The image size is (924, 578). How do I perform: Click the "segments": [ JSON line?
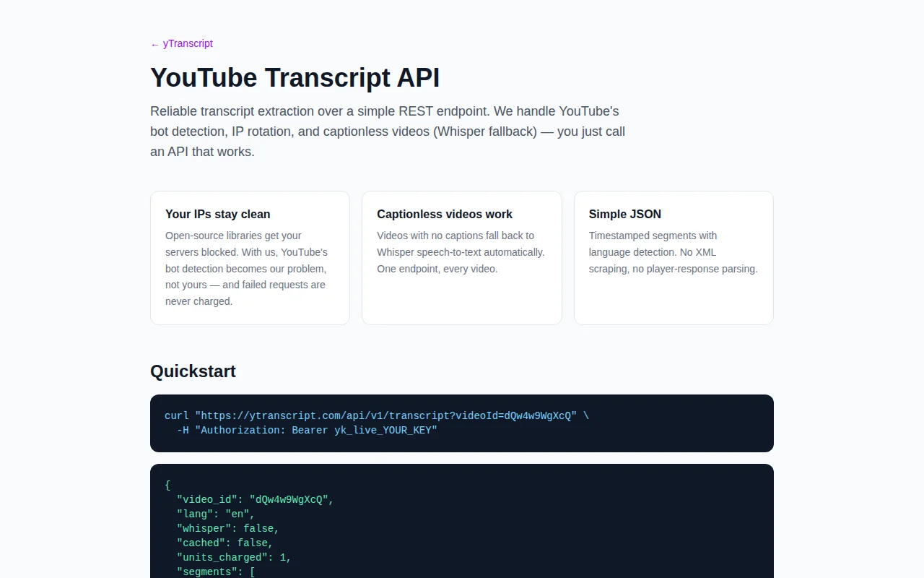point(216,571)
